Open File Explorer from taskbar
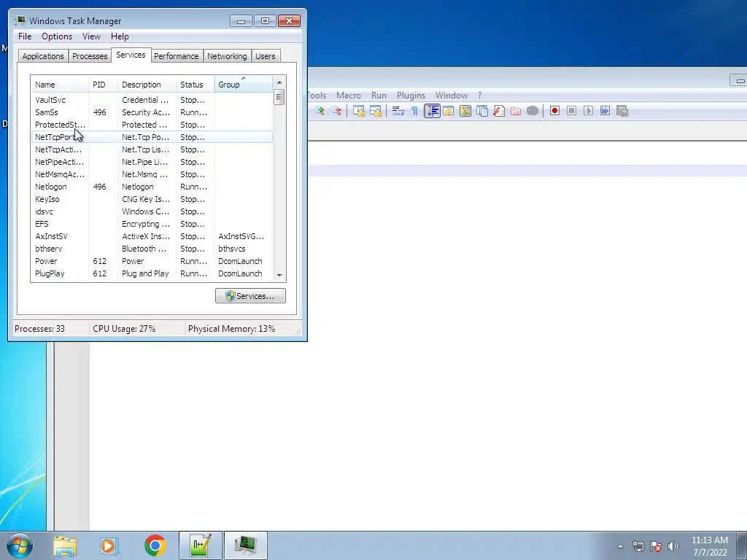The width and height of the screenshot is (747, 560). 65,545
